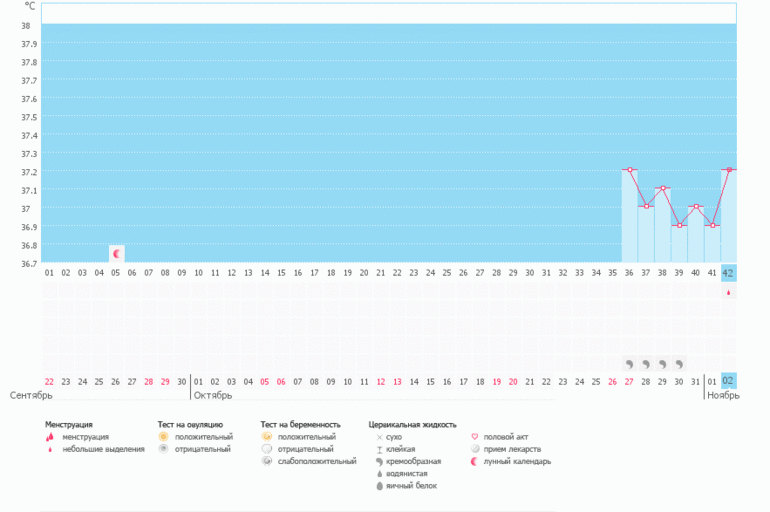
Task: Click the temperature point on cycle day 36
Action: pos(629,170)
